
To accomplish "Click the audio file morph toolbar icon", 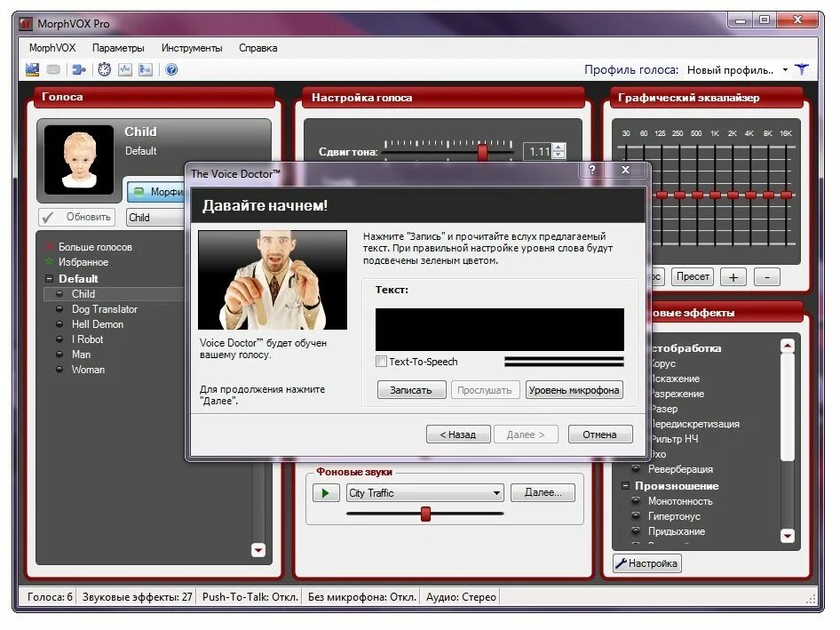I will [x=145, y=69].
